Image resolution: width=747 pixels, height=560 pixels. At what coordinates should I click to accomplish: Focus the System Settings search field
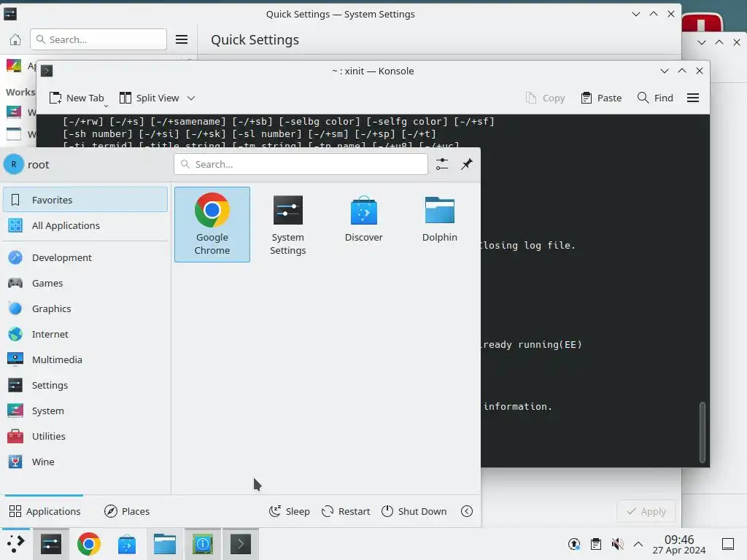coord(98,39)
